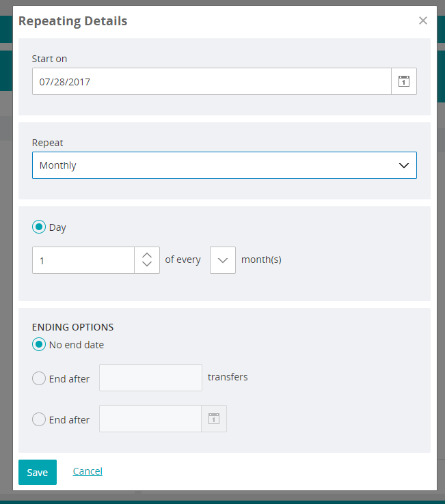Open the Repeat frequency dropdown
The height and width of the screenshot is (504, 445).
pyautogui.click(x=224, y=165)
